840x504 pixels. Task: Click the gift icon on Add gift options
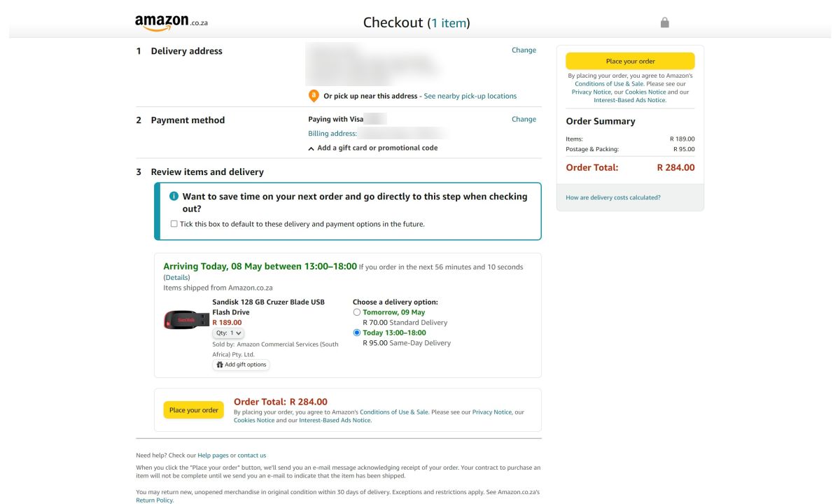[x=220, y=365]
